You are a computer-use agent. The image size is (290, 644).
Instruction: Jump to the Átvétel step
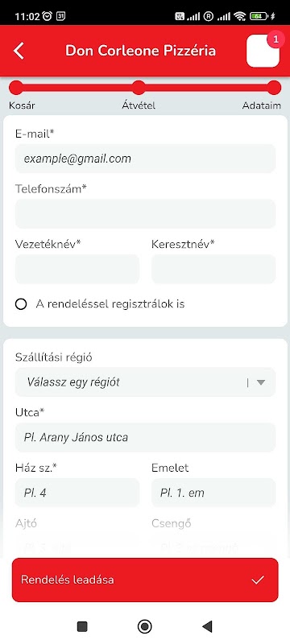click(x=139, y=88)
